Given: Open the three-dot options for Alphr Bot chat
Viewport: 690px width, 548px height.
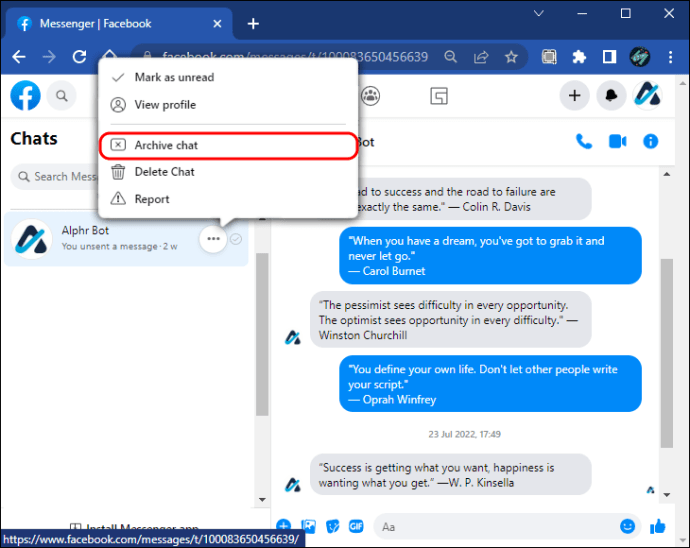Looking at the screenshot, I should [213, 239].
